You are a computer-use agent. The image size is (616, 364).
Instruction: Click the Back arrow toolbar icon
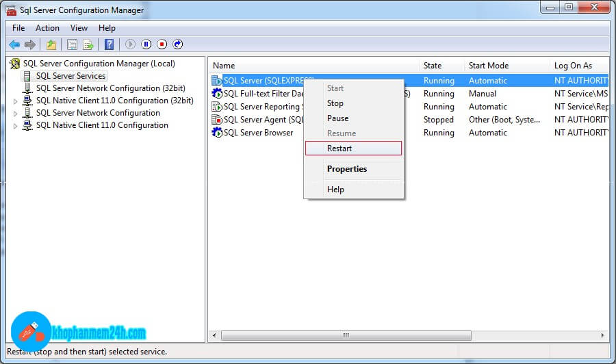[14, 44]
